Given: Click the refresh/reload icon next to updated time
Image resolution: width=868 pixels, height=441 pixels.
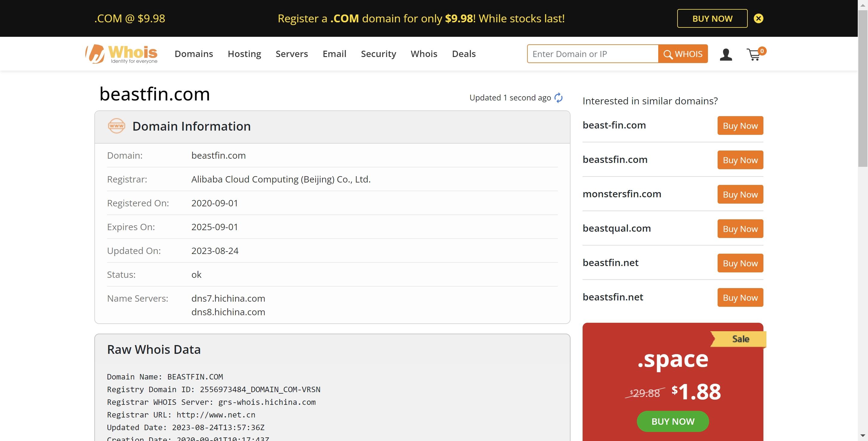Looking at the screenshot, I should 558,97.
